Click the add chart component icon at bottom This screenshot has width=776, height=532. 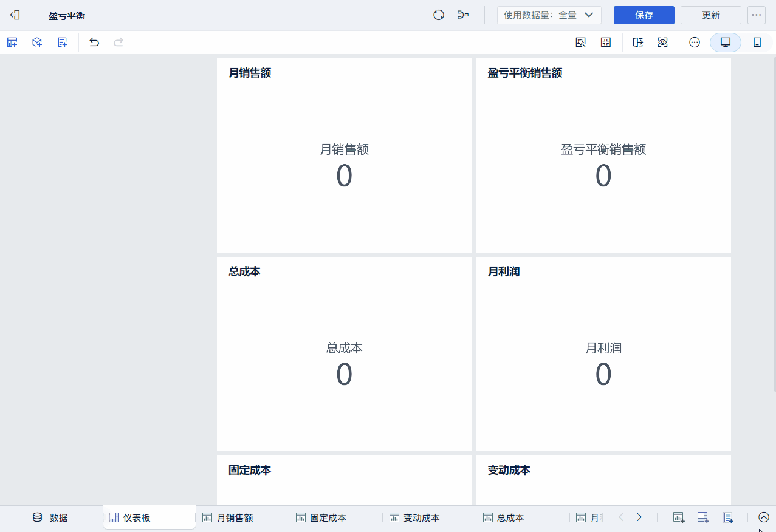tap(679, 517)
